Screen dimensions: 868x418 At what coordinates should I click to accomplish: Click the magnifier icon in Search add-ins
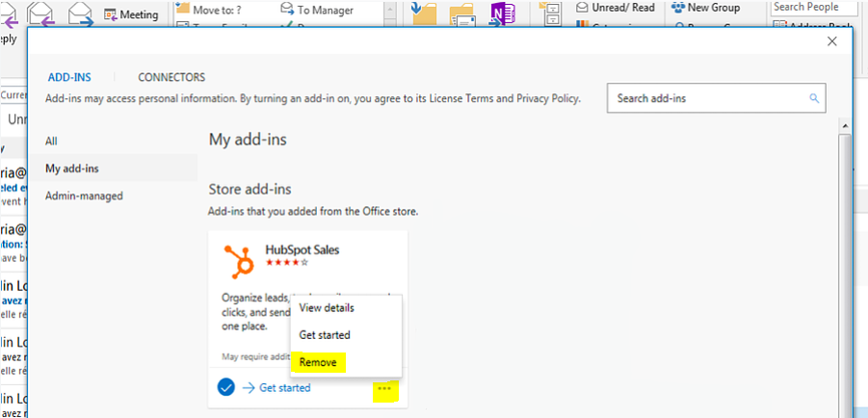pos(814,98)
